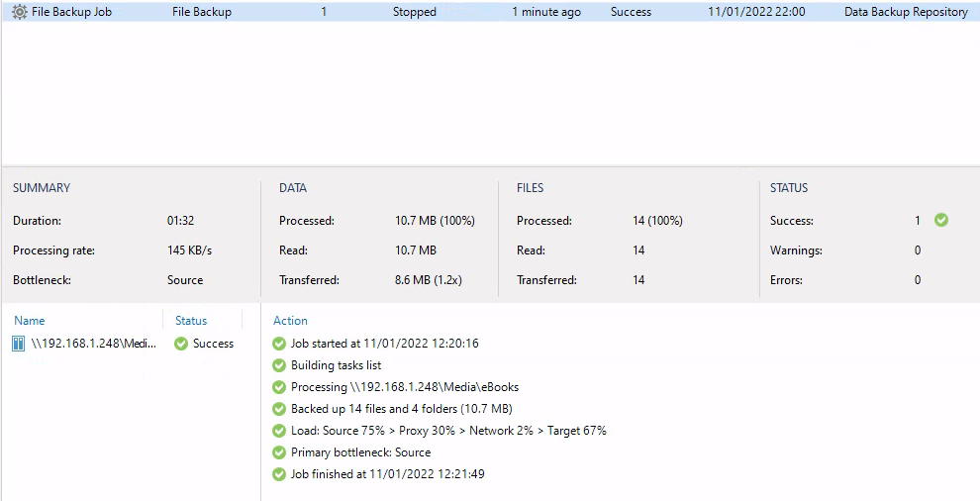Click the Action column header
Viewport: 980px width, 501px height.
290,321
